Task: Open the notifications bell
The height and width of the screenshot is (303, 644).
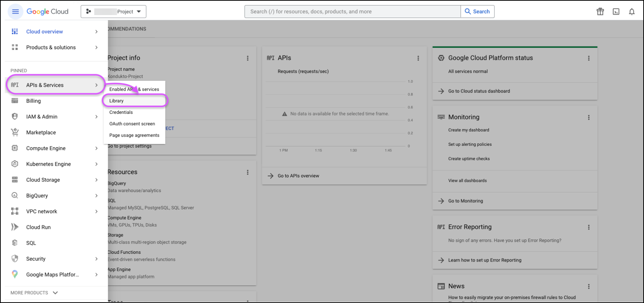Action: coord(632,12)
